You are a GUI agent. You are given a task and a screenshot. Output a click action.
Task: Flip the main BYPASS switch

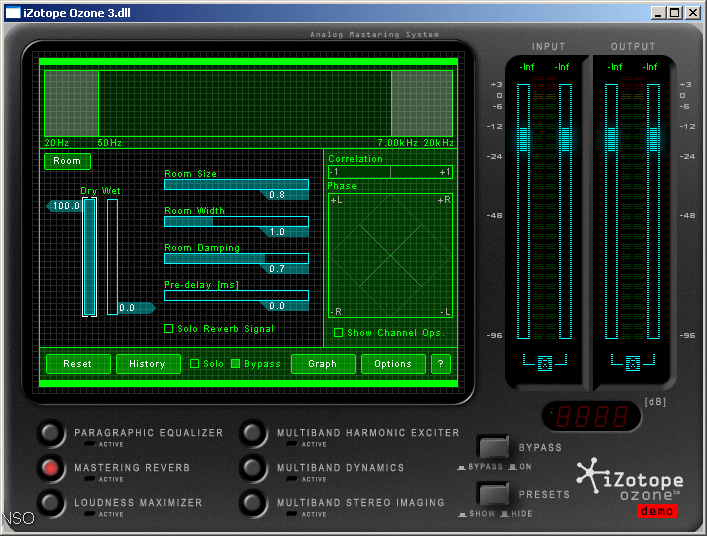click(494, 447)
